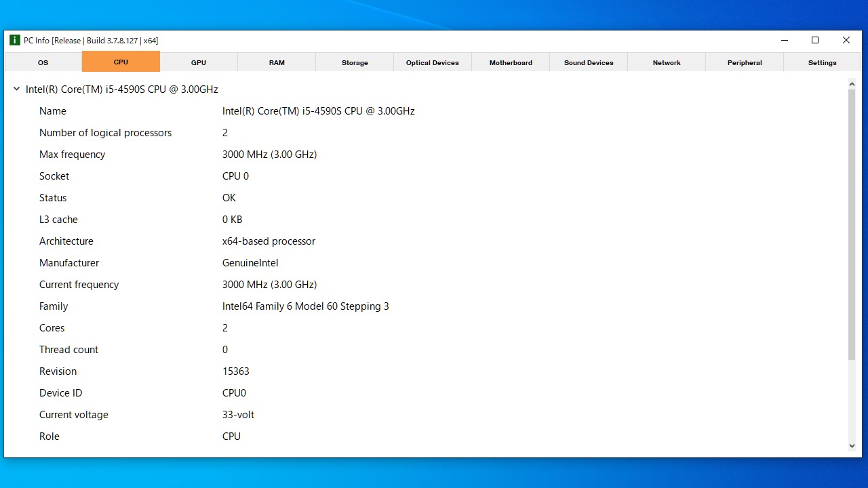Click the Socket value CPU 0
Viewport: 868px width, 488px height.
235,176
